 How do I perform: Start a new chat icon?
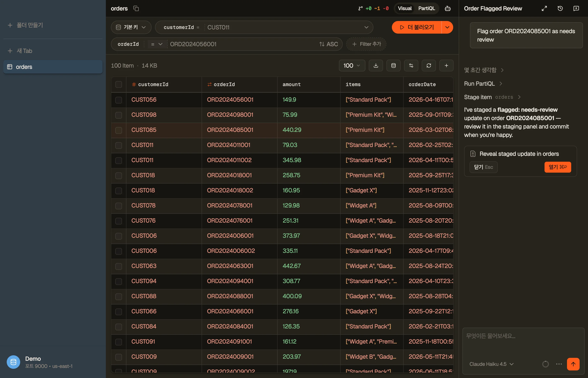coord(576,9)
